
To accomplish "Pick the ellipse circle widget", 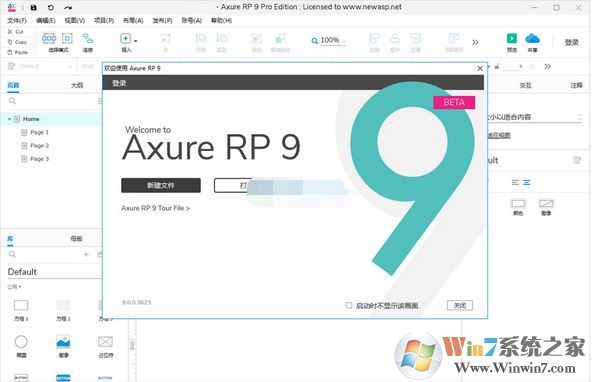I will pyautogui.click(x=21, y=346).
